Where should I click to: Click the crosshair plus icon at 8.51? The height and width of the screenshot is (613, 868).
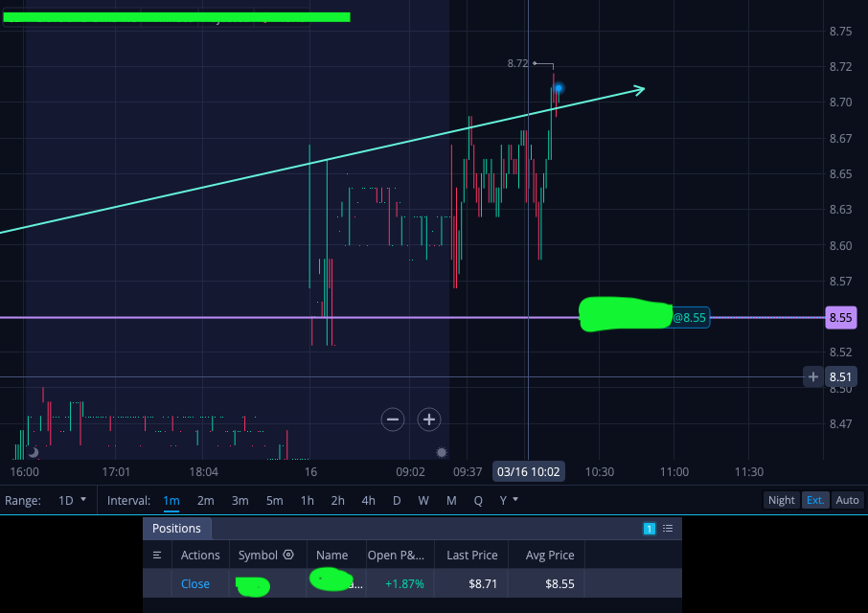coord(812,376)
